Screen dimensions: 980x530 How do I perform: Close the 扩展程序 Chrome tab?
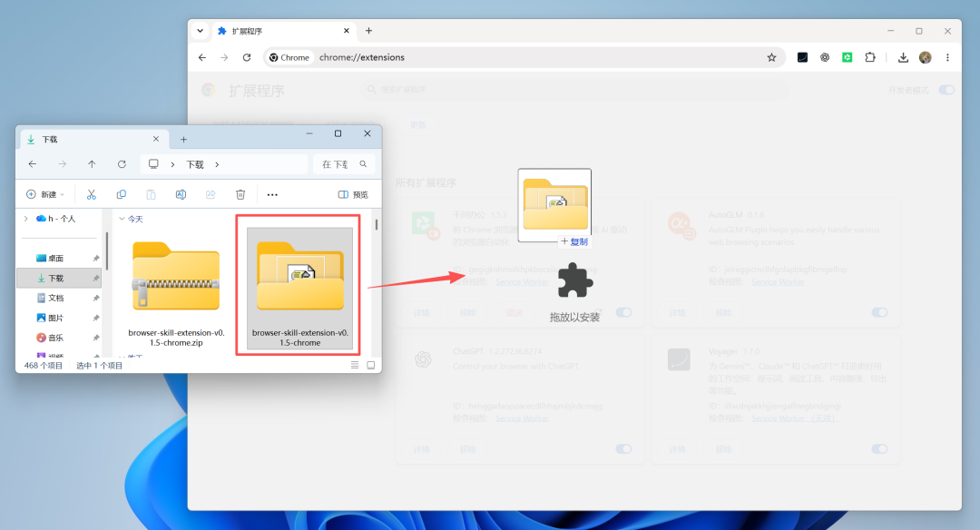click(x=347, y=31)
